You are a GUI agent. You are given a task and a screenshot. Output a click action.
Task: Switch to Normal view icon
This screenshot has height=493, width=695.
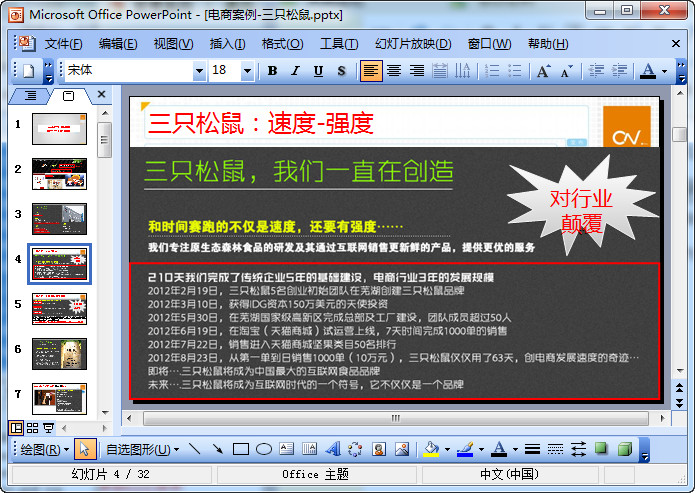point(16,428)
